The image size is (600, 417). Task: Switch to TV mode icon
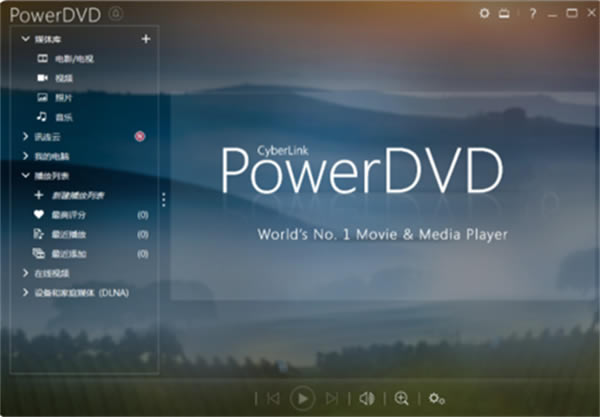504,14
